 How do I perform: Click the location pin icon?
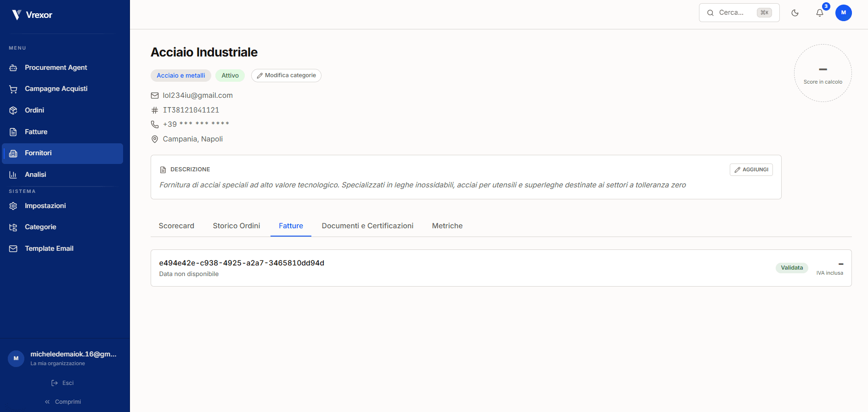pos(155,139)
